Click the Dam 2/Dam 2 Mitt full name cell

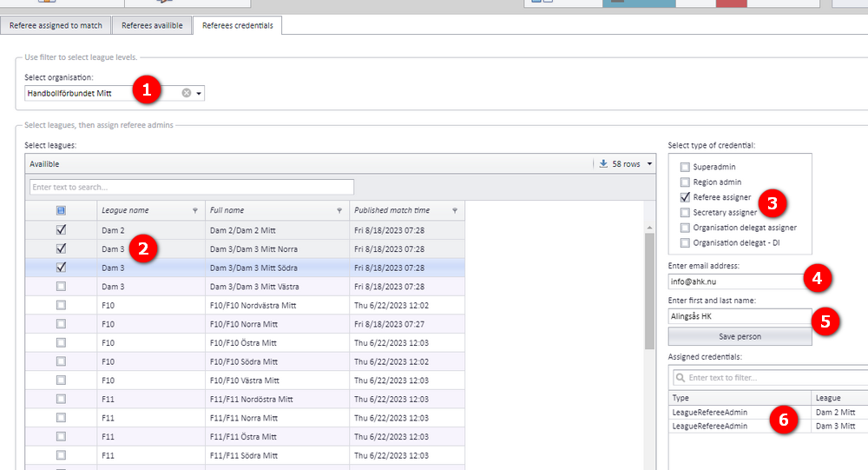[x=278, y=230]
